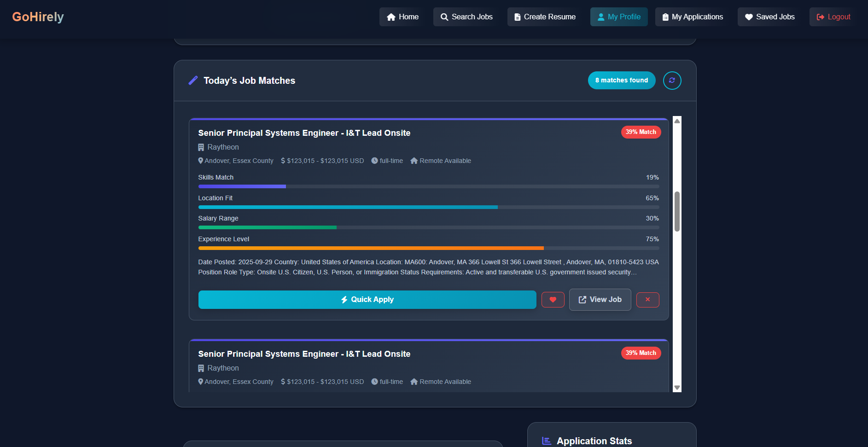Click the 39% Match badge on the top job

(641, 132)
